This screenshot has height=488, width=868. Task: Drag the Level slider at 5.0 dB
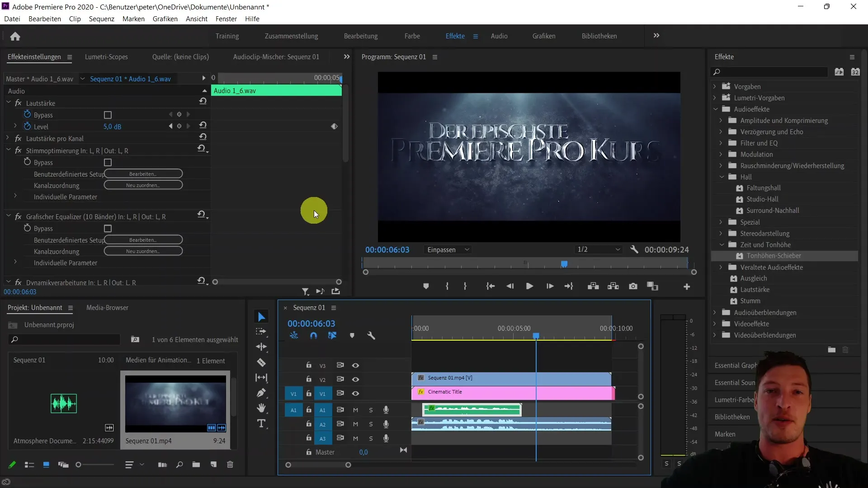112,126
